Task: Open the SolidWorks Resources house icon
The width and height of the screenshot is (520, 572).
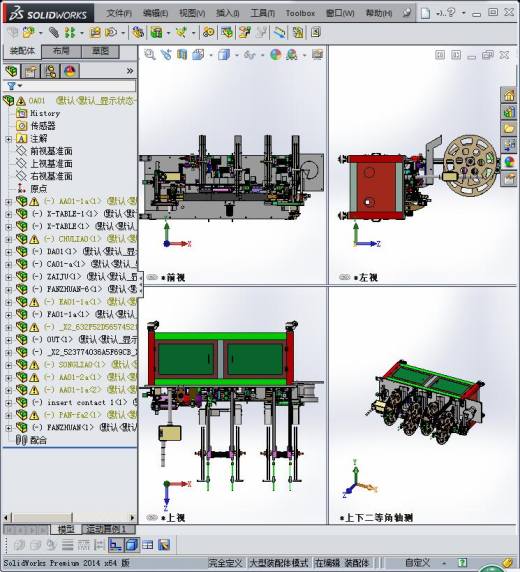Action: 509,96
